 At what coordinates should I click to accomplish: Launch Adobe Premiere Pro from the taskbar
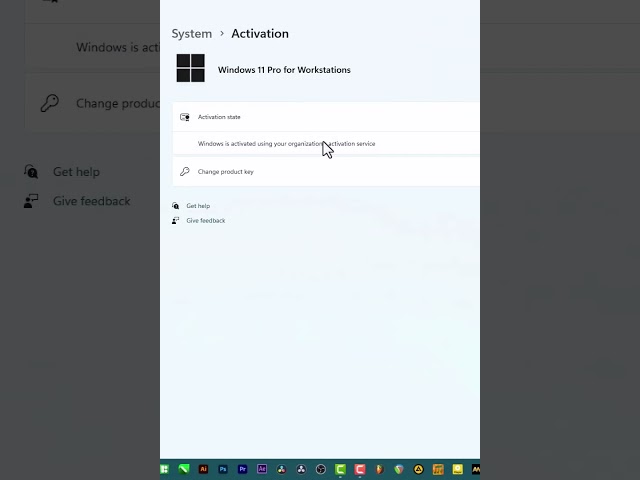[242, 469]
